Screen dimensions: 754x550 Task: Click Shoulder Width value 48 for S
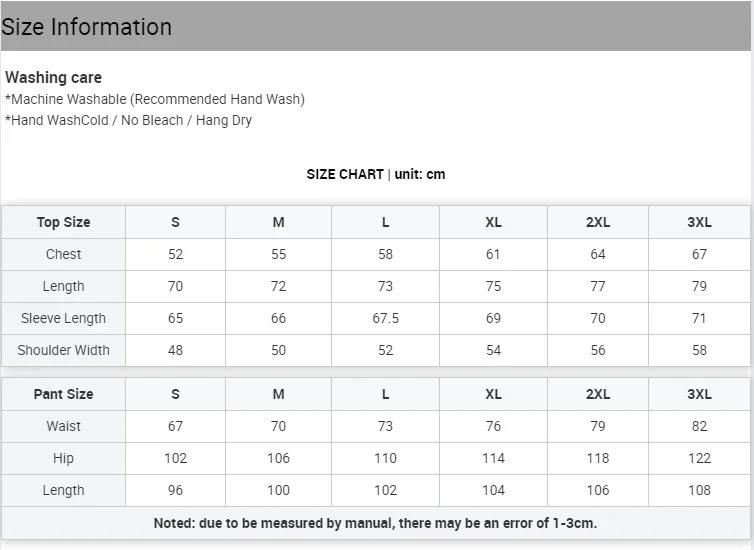click(x=175, y=350)
